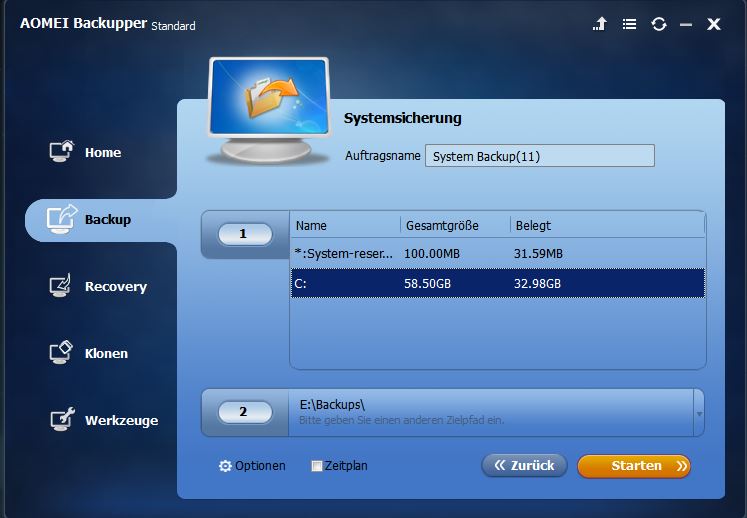Click step 1 source button
The height and width of the screenshot is (518, 747).
pyautogui.click(x=245, y=234)
